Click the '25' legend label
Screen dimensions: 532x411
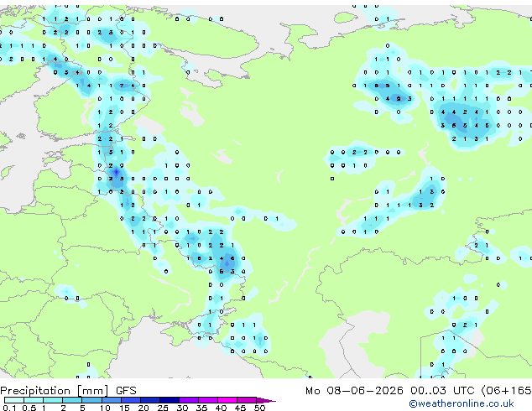click(163, 408)
